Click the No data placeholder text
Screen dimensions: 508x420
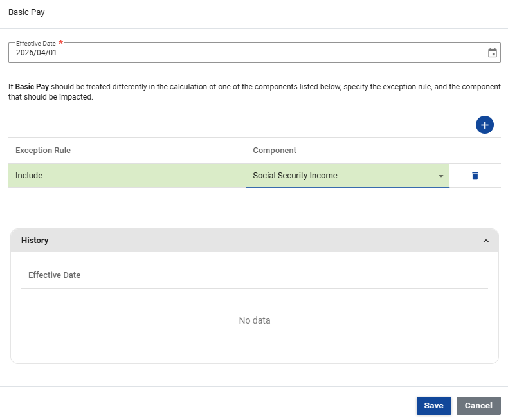click(x=254, y=320)
